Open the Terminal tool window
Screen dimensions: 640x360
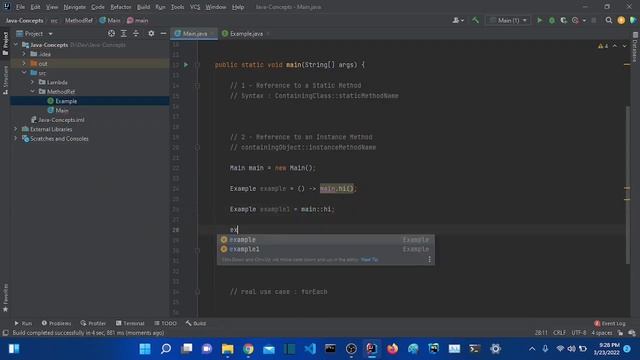point(130,323)
